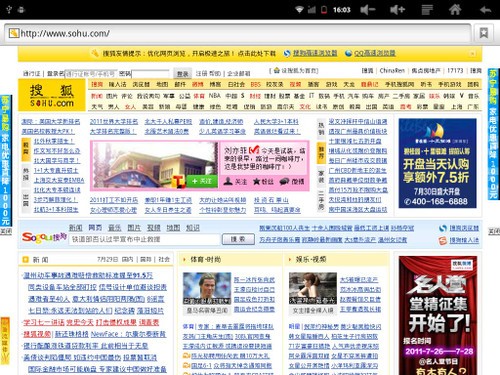Lower volume with the speaker minus icon
The image size is (500, 375).
pos(368,10)
